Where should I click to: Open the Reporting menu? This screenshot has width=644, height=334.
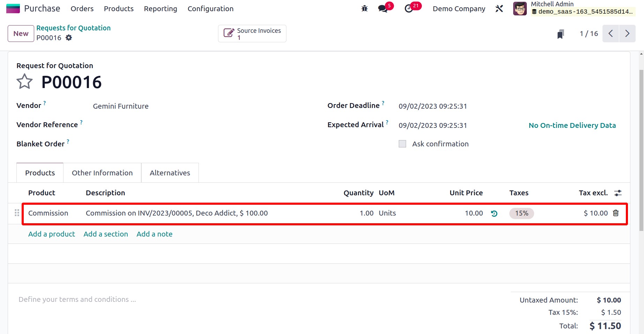160,9
